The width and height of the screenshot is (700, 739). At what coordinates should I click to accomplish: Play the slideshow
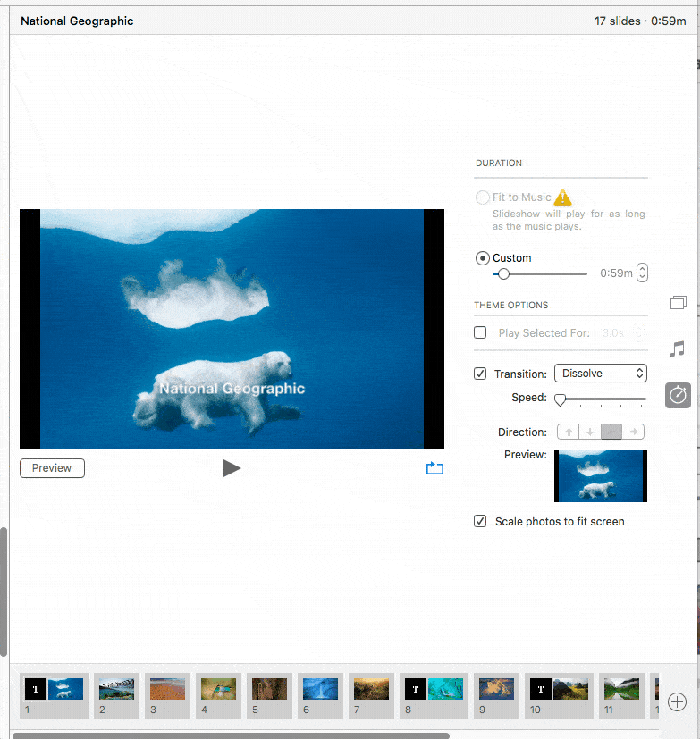pos(232,468)
